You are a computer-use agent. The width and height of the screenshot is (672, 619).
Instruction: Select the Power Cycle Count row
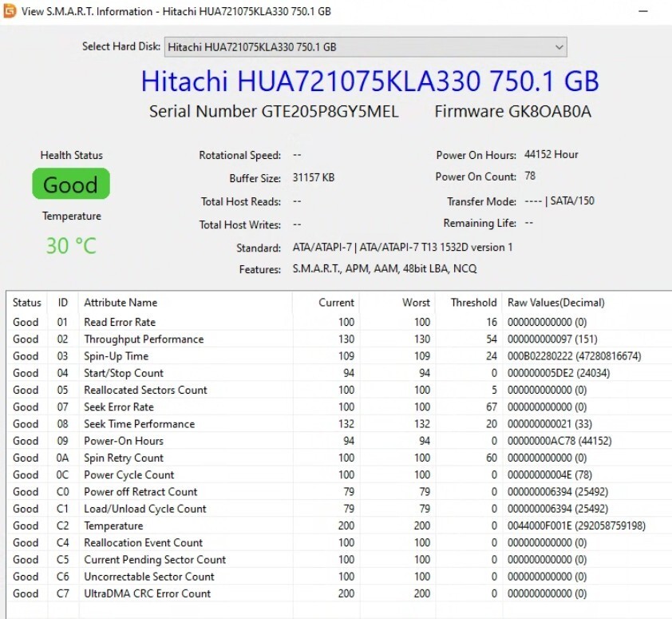(339, 474)
